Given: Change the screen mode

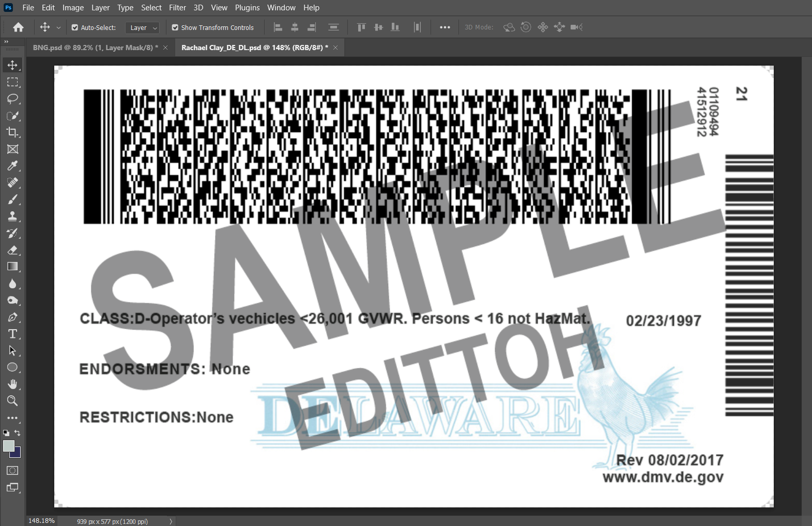Looking at the screenshot, I should (12, 487).
